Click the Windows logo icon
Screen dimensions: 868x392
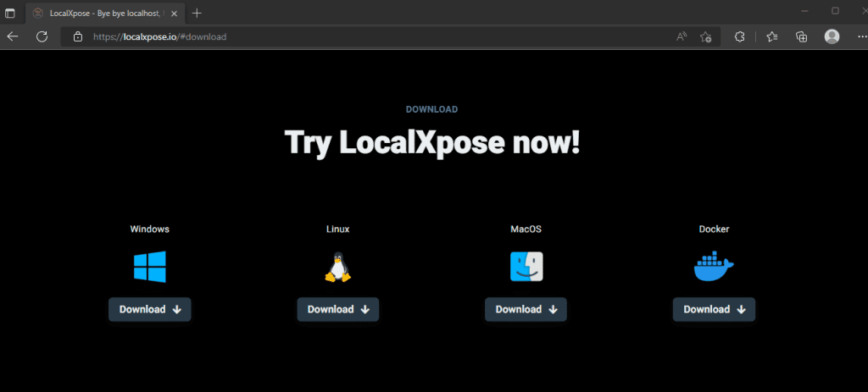click(x=149, y=267)
